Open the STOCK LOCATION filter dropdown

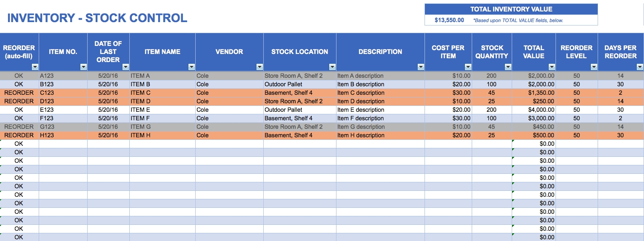(332, 67)
